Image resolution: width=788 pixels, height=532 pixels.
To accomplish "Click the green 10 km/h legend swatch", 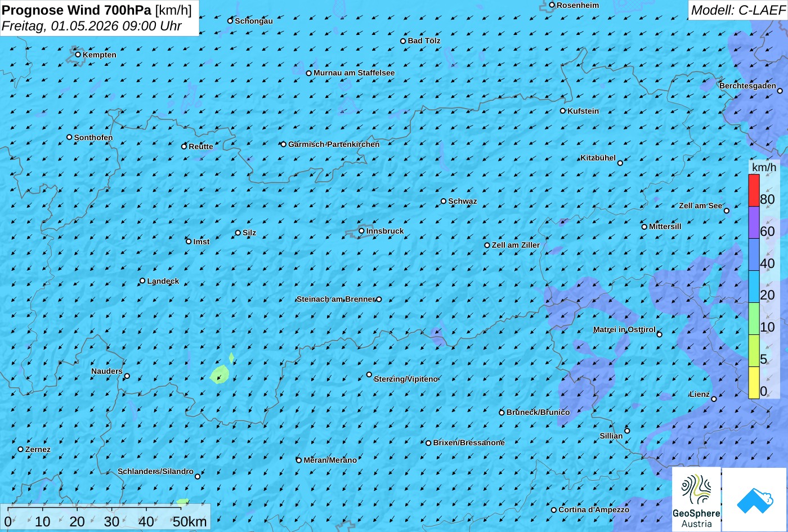I will tap(754, 319).
